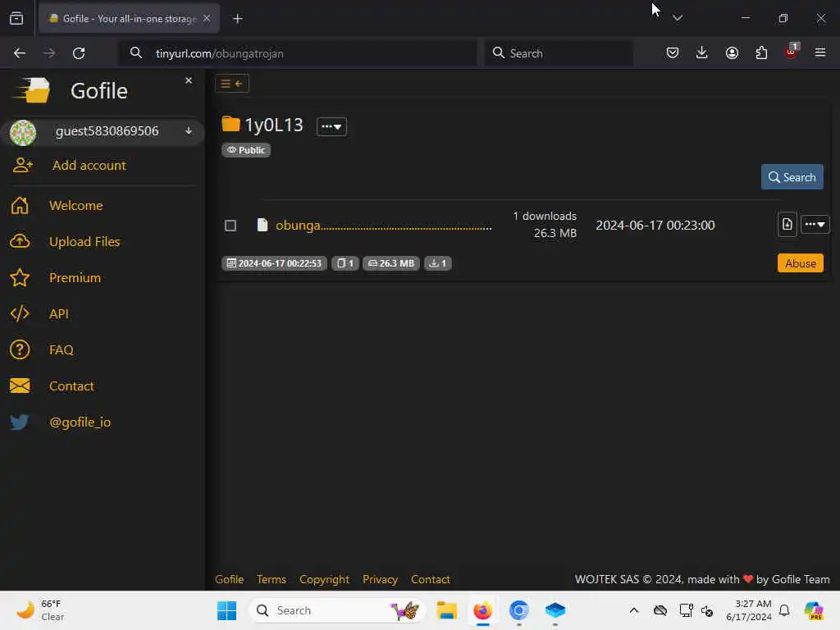Viewport: 840px width, 630px height.
Task: Click the Pocket save icon
Action: tap(673, 52)
